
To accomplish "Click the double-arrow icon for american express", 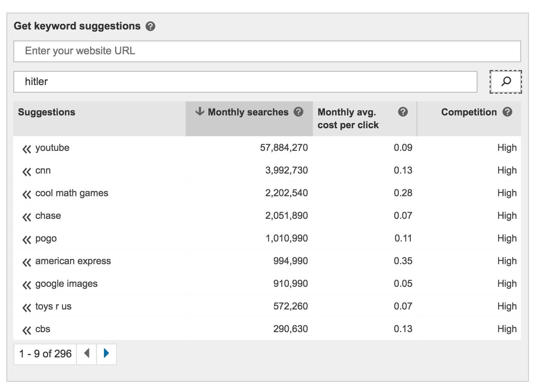I will click(x=27, y=262).
